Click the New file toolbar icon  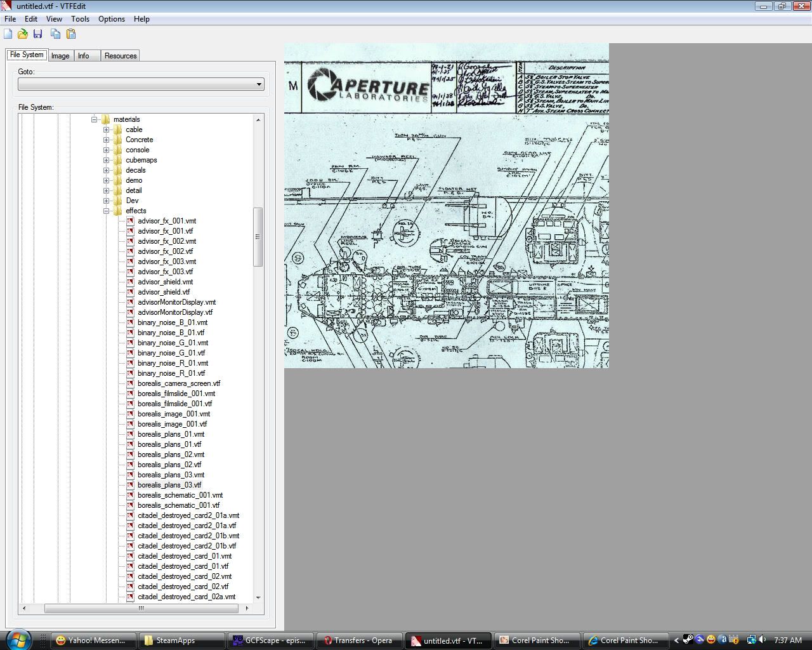(x=8, y=34)
